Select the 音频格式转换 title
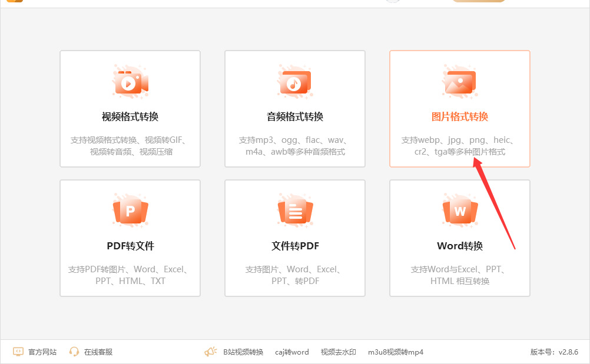This screenshot has height=364, width=590. click(295, 117)
